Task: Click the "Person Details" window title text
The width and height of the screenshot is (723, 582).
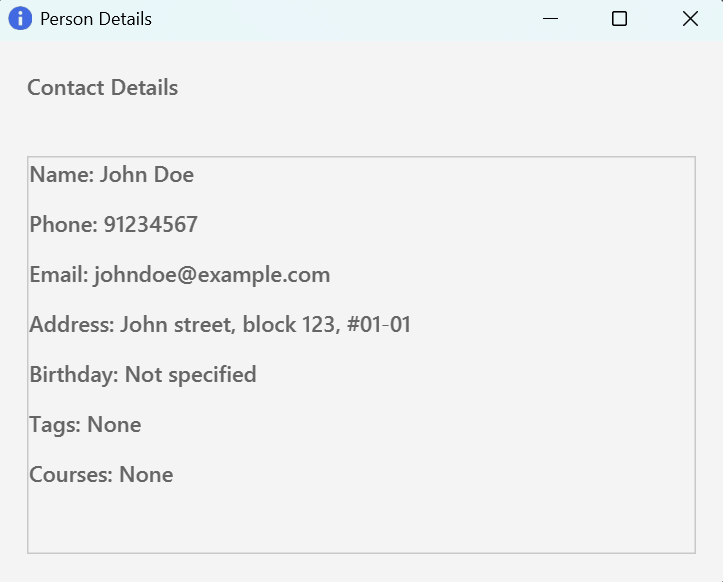Action: point(96,19)
